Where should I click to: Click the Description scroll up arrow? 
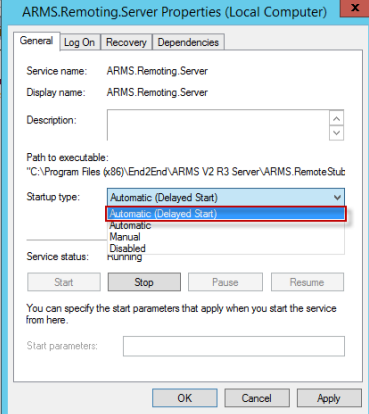click(x=336, y=119)
